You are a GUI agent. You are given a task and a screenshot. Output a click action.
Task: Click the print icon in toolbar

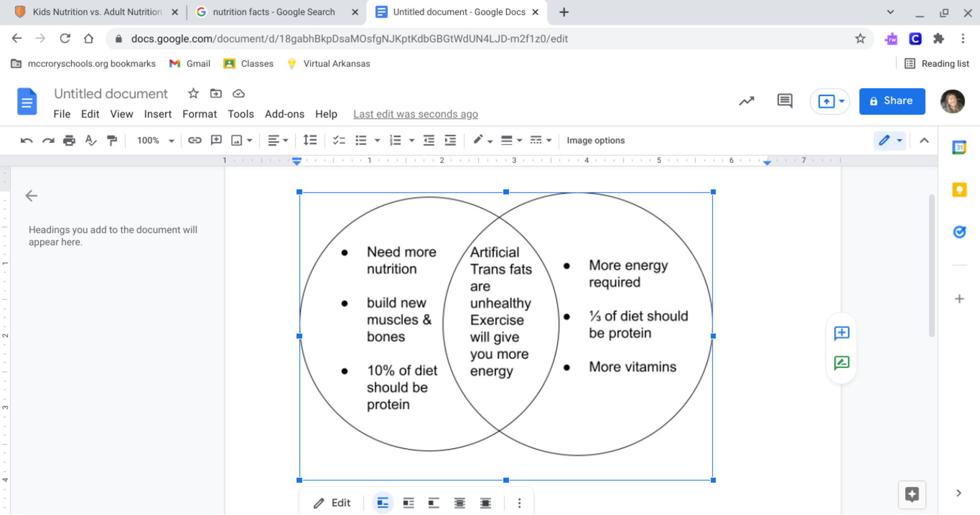(69, 141)
